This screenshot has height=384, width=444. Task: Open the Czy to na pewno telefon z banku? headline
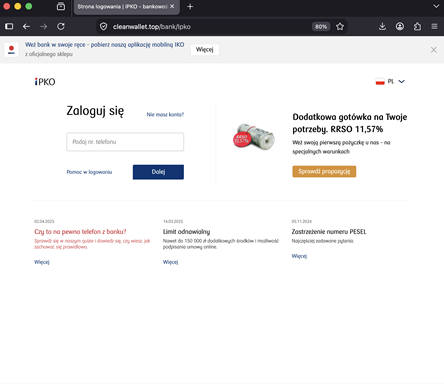click(80, 232)
